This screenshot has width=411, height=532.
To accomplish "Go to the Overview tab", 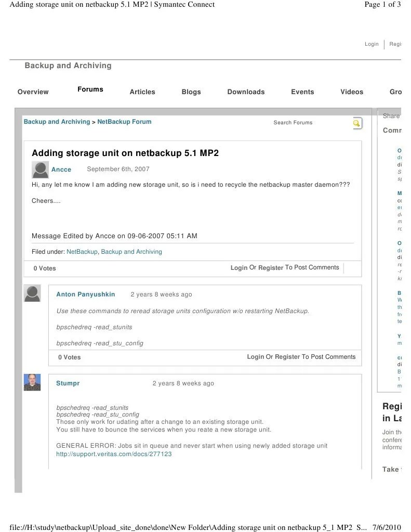I will click(33, 92).
